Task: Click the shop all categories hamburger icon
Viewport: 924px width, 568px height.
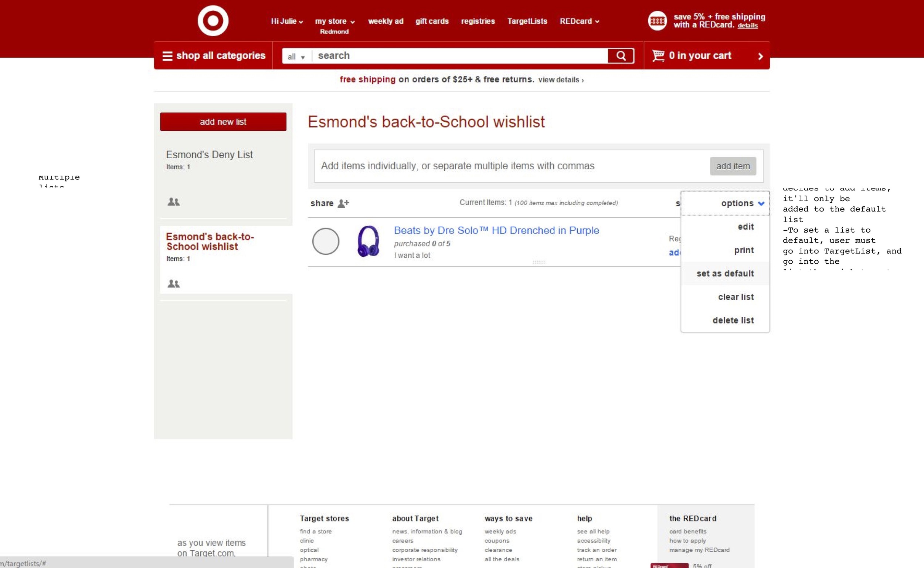Action: pos(167,56)
